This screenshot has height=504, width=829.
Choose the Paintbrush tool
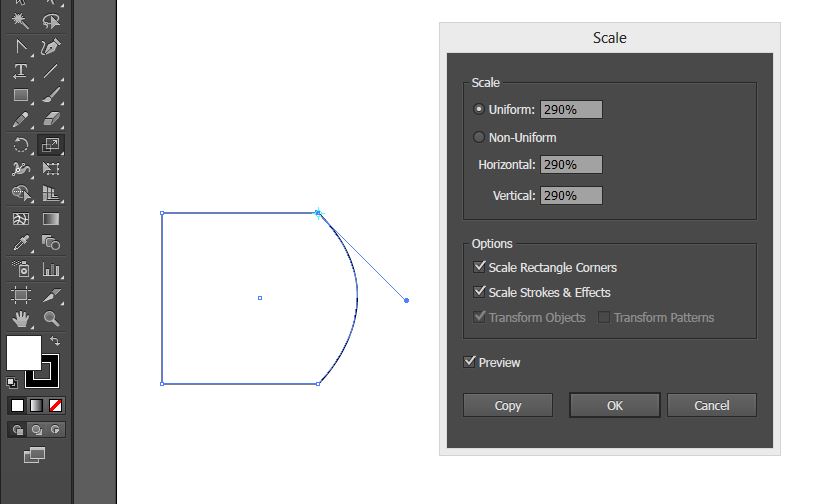(51, 95)
